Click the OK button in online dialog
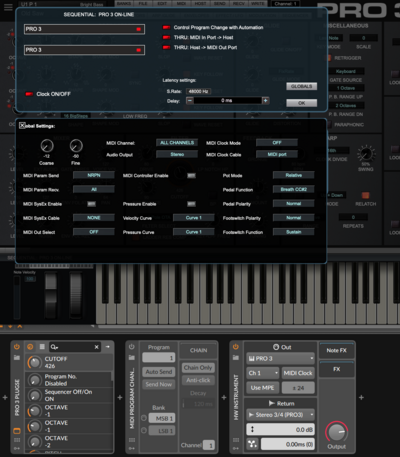This screenshot has width=400, height=457. (302, 103)
